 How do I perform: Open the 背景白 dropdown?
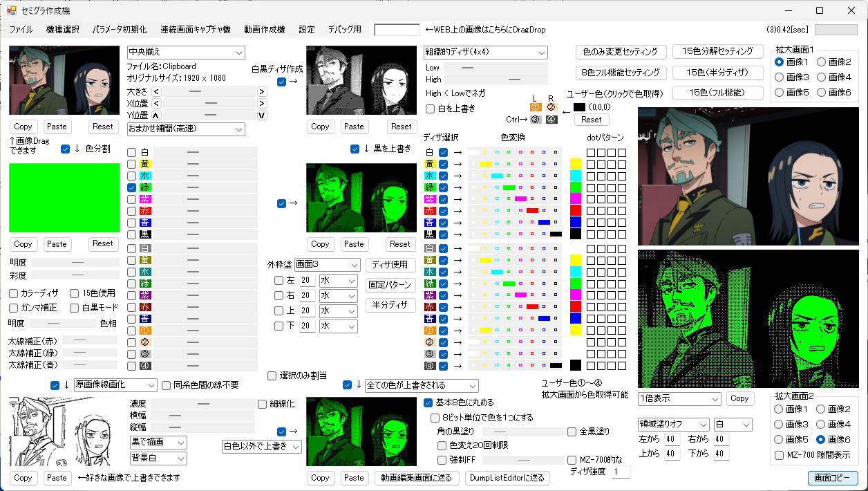158,458
